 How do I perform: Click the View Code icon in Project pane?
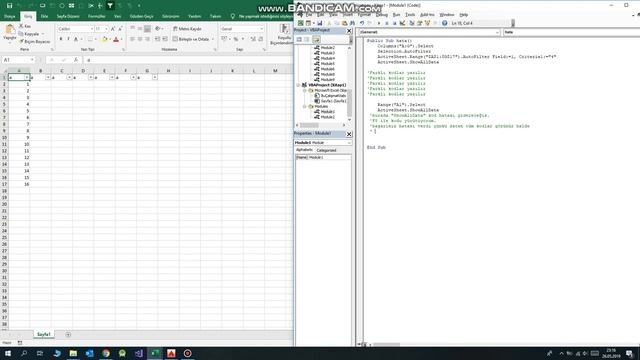coord(299,40)
